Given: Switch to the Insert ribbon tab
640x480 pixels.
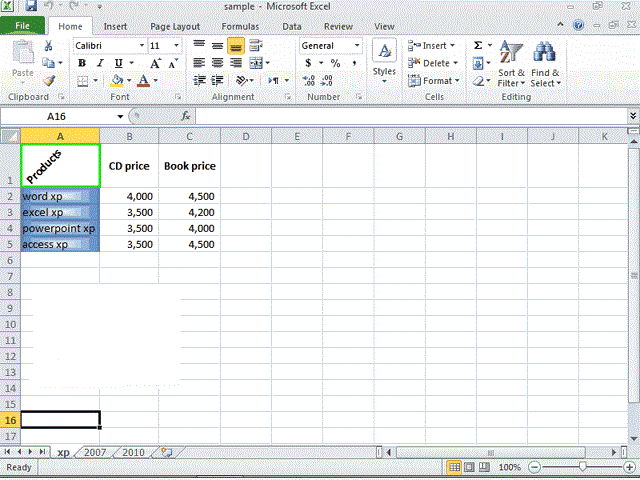Looking at the screenshot, I should (115, 27).
